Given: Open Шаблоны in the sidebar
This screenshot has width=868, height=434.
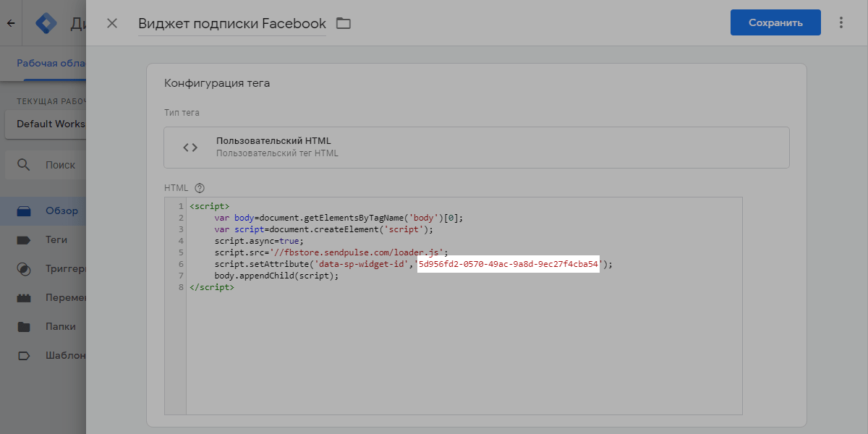Looking at the screenshot, I should tap(43, 355).
